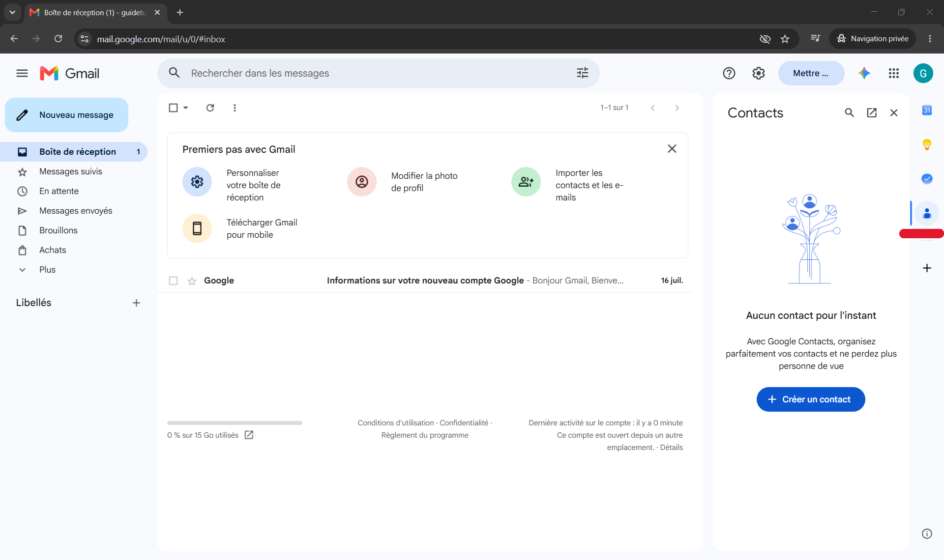Open advanced search options filter icon
Screen dimensions: 944x560
(x=583, y=73)
